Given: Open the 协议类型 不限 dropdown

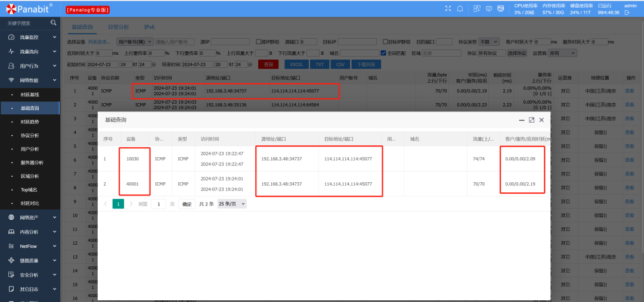Looking at the screenshot, I should (488, 42).
